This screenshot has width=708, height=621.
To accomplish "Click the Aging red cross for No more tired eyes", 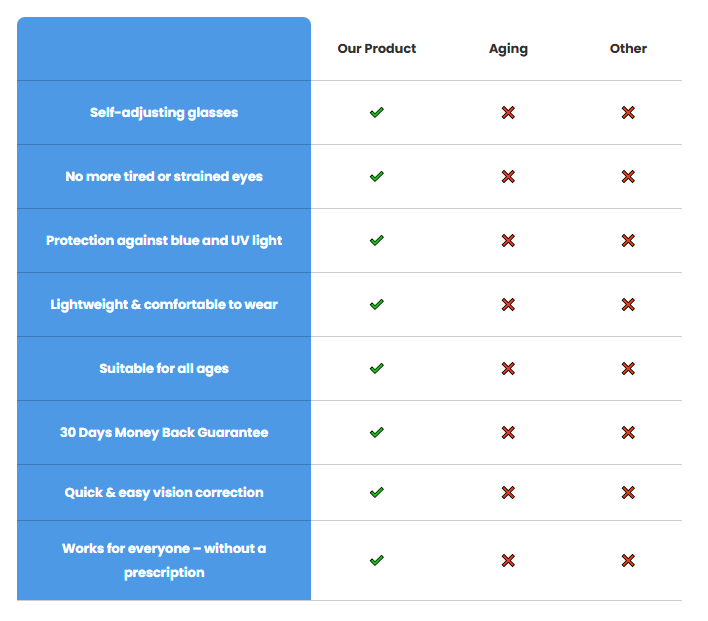I will tap(508, 177).
